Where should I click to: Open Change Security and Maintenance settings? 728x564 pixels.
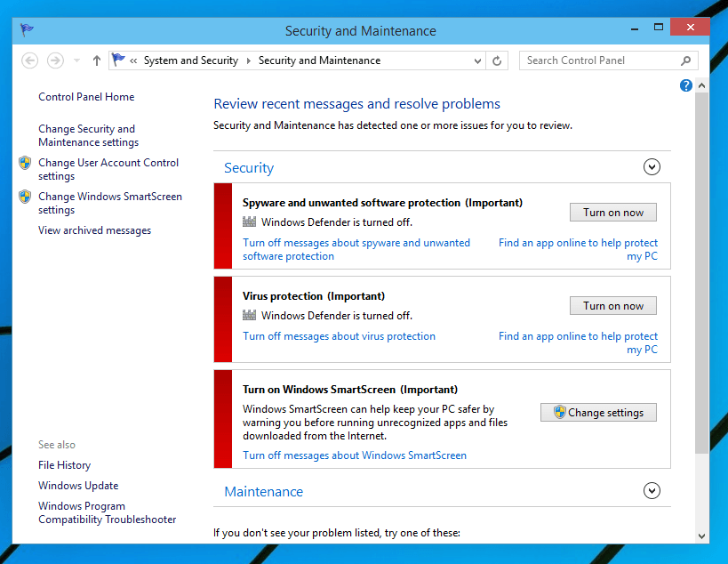click(89, 135)
